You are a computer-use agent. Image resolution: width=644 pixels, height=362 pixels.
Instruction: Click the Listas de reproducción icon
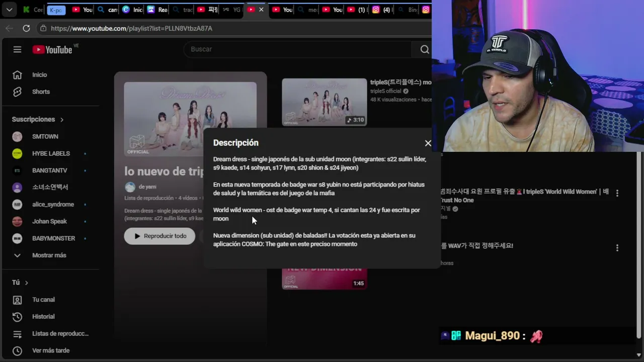click(x=17, y=334)
